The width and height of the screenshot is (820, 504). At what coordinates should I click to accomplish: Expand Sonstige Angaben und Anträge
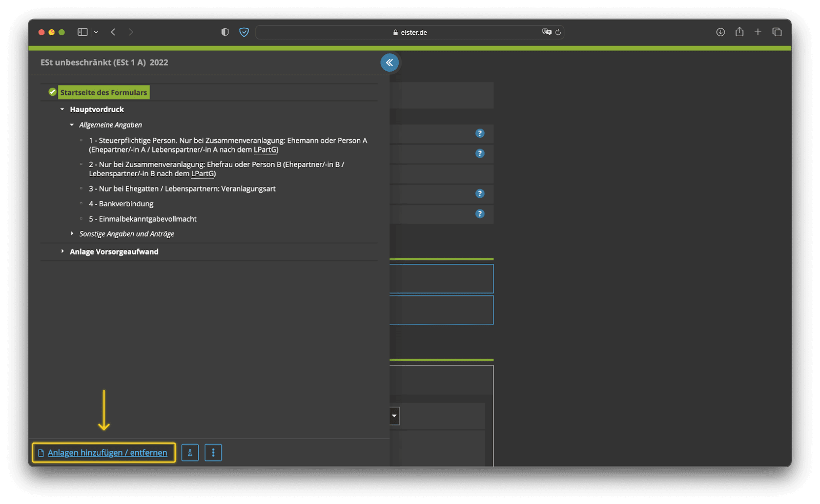pos(72,234)
